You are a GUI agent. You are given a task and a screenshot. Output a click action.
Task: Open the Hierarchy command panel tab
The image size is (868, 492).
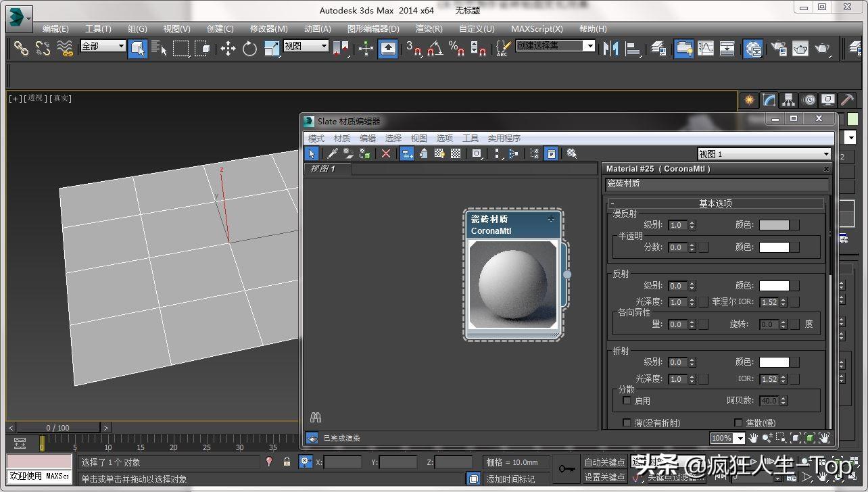click(x=789, y=100)
